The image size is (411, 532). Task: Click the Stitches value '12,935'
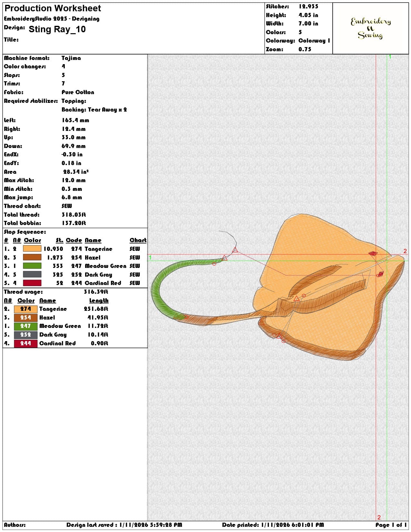[x=308, y=6]
